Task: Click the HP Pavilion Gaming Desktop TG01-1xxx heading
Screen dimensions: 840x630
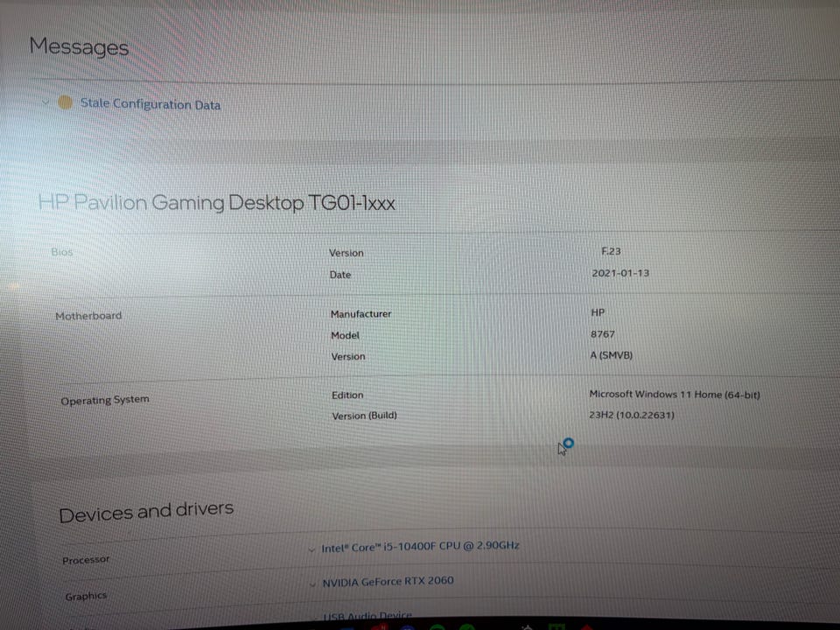Action: pos(217,202)
